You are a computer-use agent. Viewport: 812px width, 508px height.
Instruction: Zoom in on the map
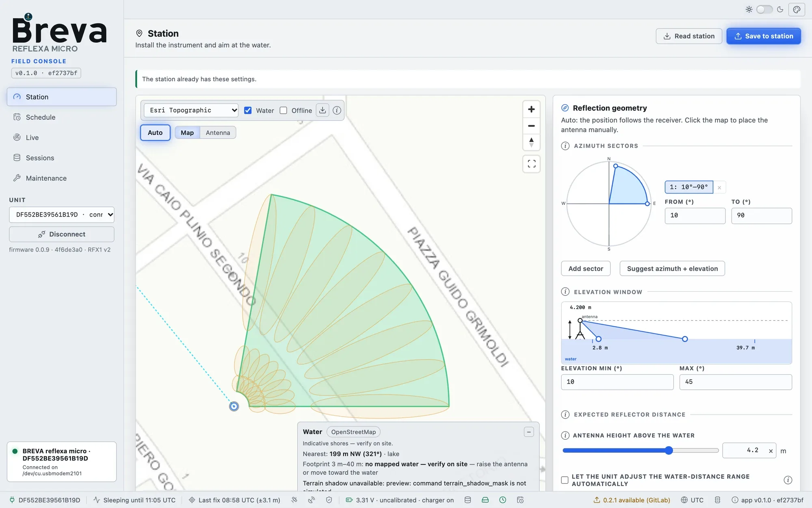click(531, 109)
